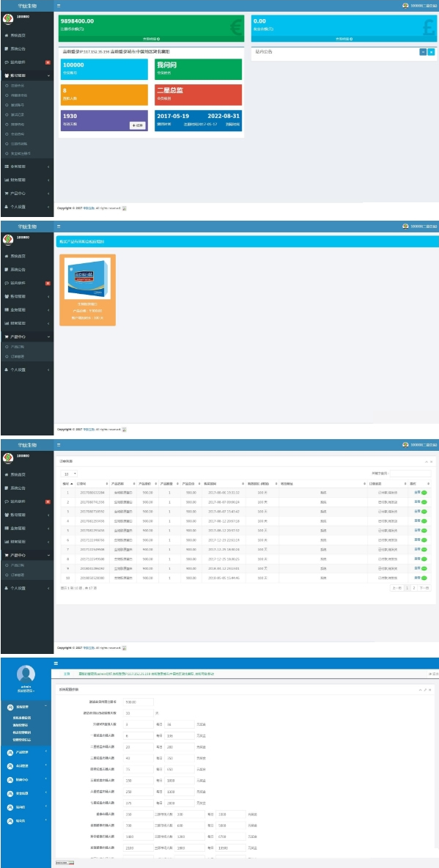Click the user avatar in product purchase page header
This screenshot has height=868, width=439.
click(405, 227)
